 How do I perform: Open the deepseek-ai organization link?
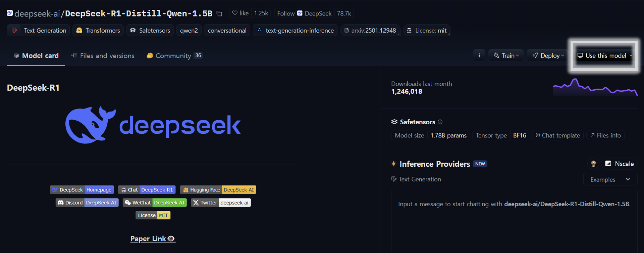point(37,13)
